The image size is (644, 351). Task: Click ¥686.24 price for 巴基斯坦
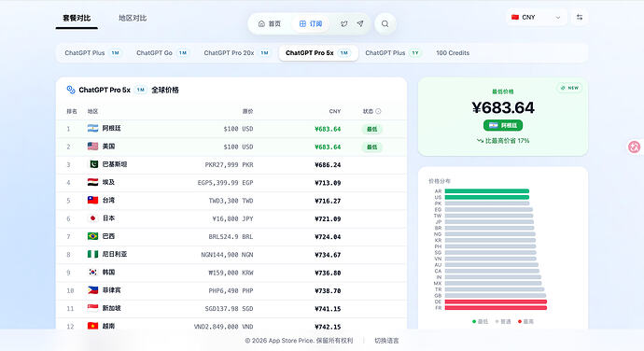(x=328, y=165)
